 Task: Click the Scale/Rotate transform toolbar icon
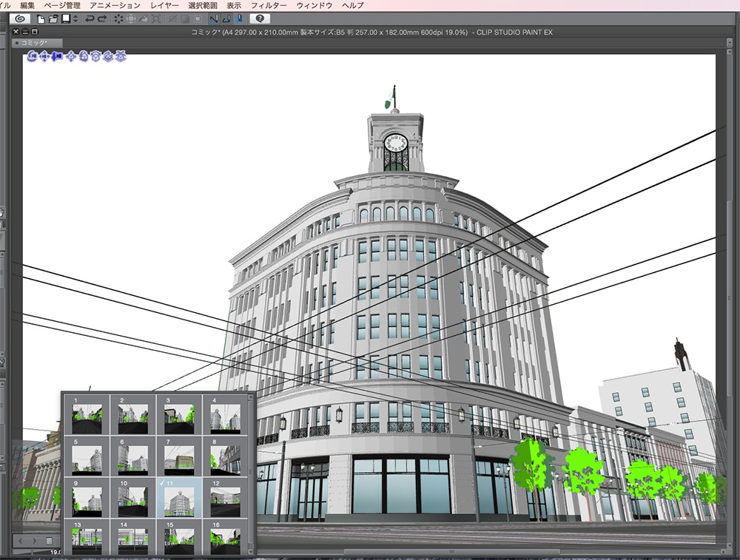tap(156, 19)
